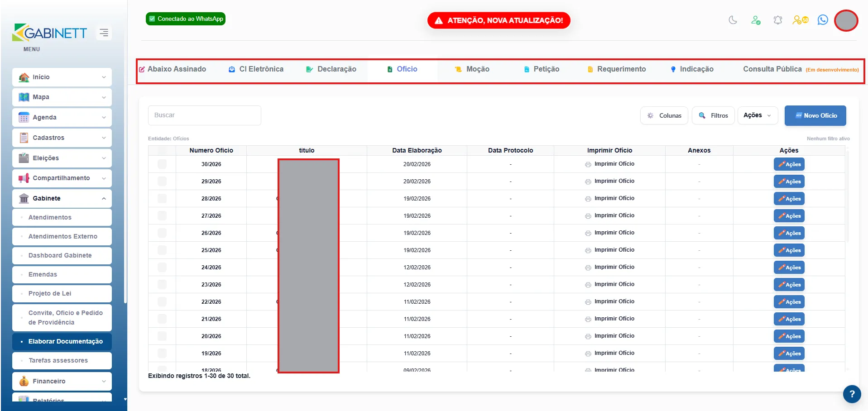Click printer icon for Oficio 30/2026
Screen dimensions: 868x411
pyautogui.click(x=588, y=164)
